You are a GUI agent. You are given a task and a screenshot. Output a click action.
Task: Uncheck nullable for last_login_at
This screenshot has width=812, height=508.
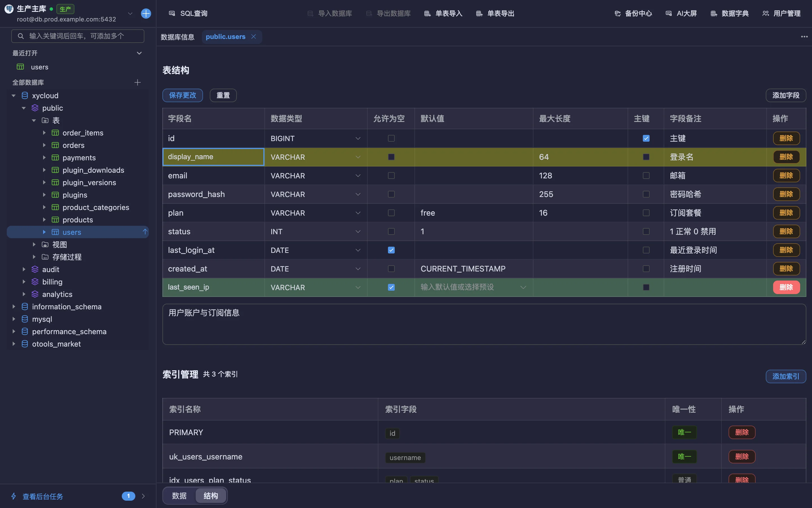(391, 250)
